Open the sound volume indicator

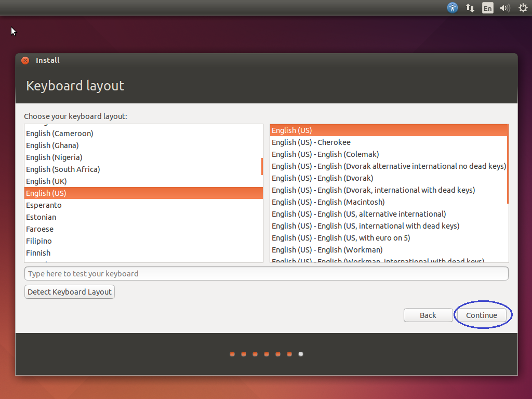(x=505, y=8)
